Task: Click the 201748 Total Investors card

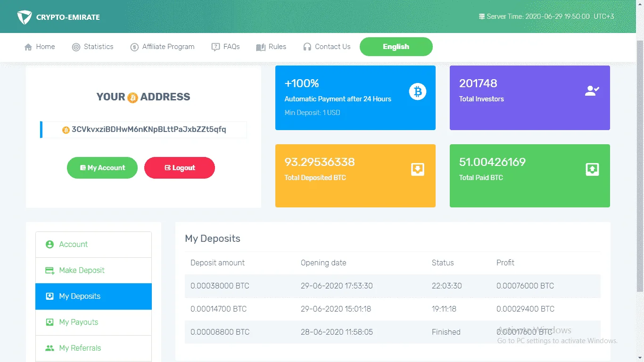Action: coord(530,98)
